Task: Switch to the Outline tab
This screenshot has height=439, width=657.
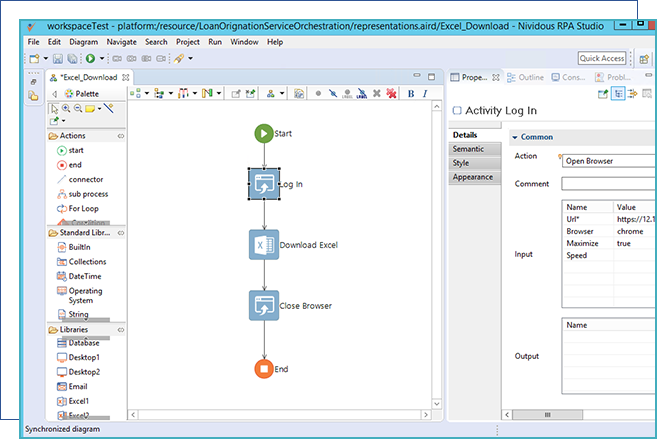Action: (x=525, y=77)
